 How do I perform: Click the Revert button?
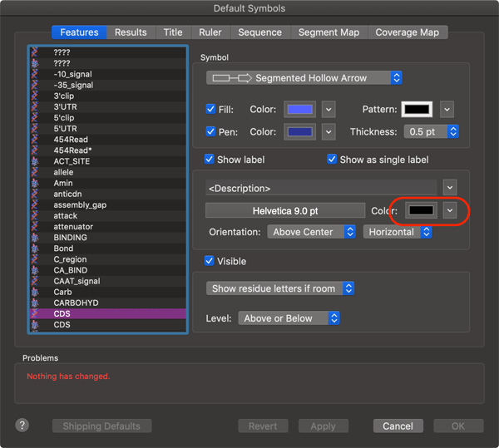[263, 426]
